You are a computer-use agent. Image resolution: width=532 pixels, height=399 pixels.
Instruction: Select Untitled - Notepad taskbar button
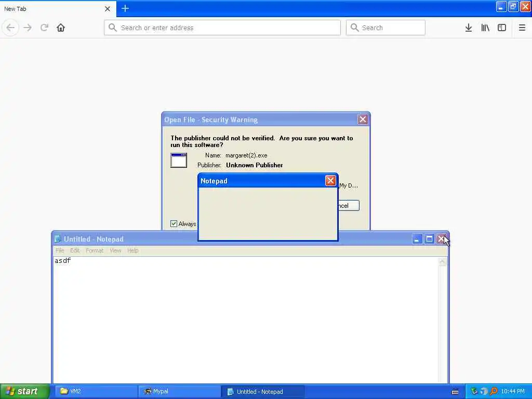(x=263, y=392)
